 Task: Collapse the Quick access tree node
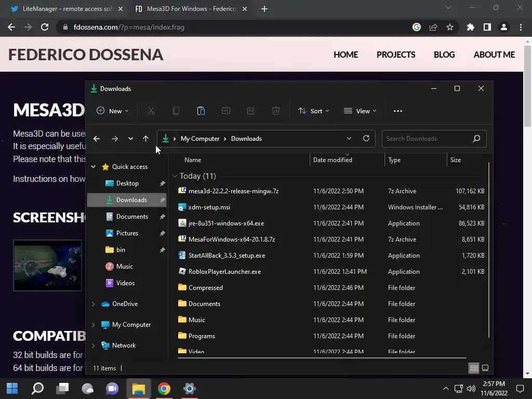(94, 167)
